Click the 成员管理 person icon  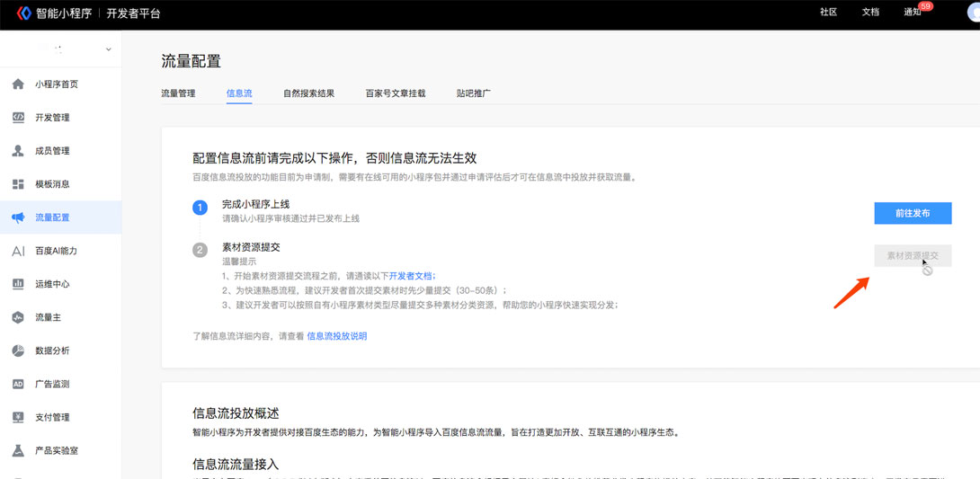click(18, 151)
